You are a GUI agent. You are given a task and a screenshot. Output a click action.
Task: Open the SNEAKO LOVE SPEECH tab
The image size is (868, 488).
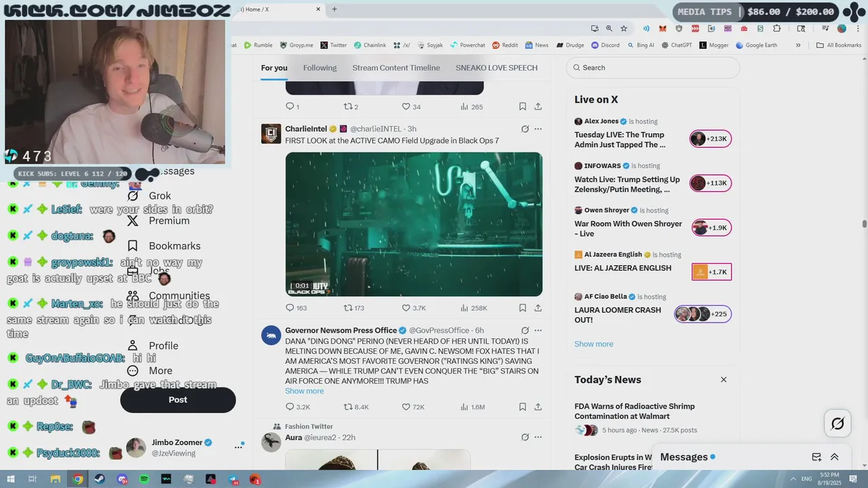pyautogui.click(x=496, y=68)
